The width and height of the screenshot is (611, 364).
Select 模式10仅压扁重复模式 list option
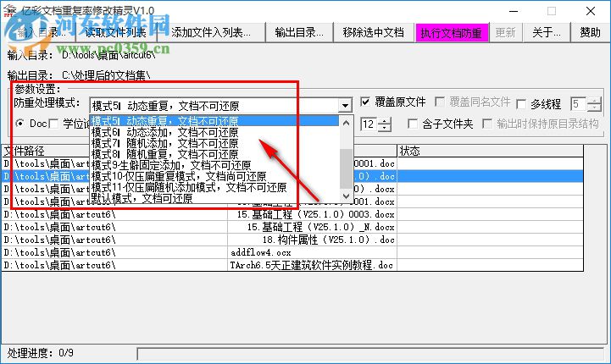(214, 176)
